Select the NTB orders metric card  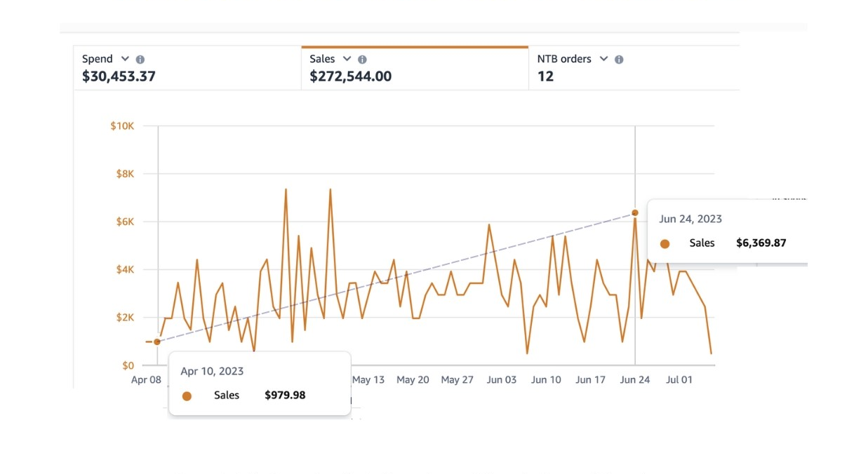click(x=634, y=68)
